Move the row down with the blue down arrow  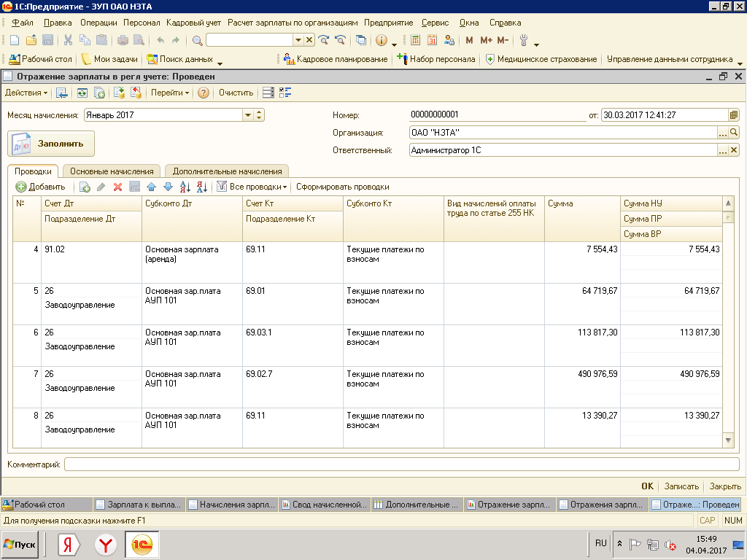tap(169, 187)
